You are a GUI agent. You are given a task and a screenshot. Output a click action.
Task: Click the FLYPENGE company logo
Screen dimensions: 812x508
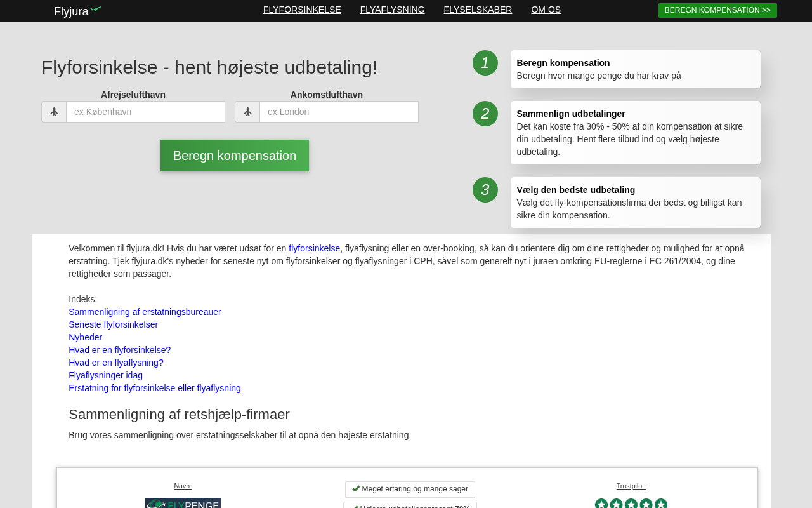click(183, 503)
